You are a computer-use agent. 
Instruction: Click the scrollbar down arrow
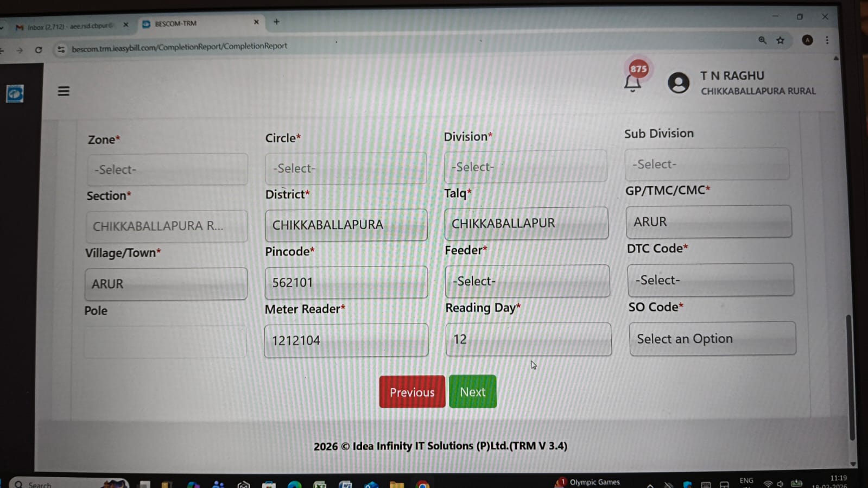[x=853, y=464]
